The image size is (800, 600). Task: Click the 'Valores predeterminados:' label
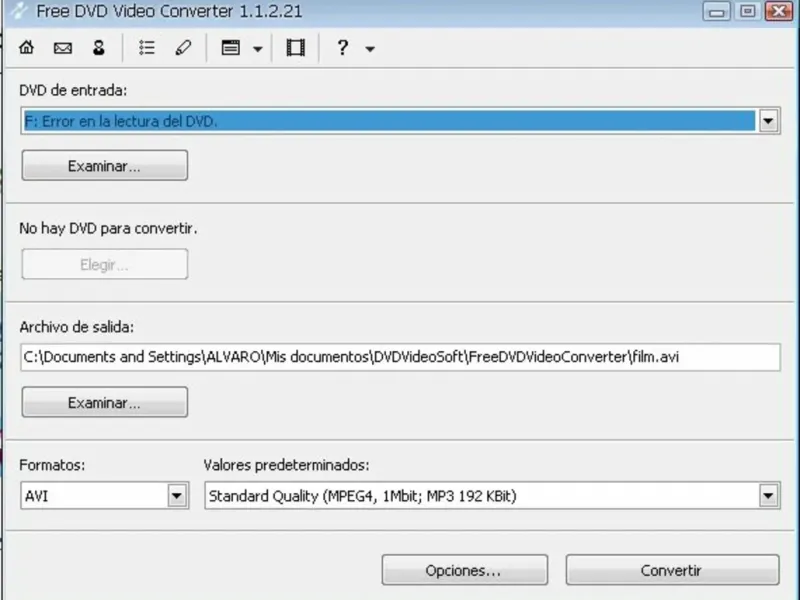(x=286, y=465)
